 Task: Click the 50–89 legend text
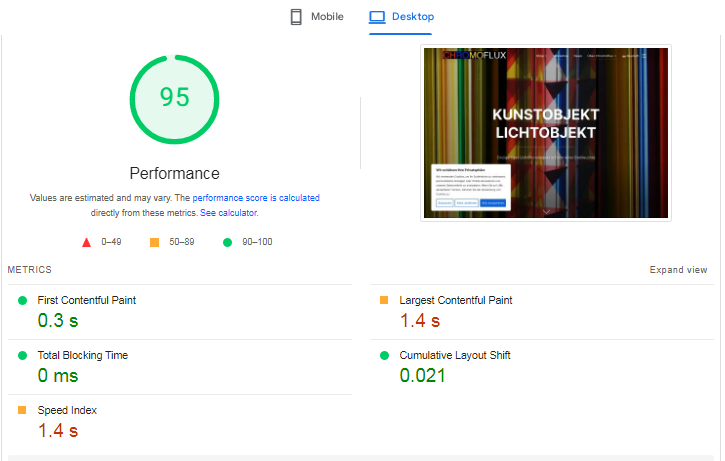182,242
